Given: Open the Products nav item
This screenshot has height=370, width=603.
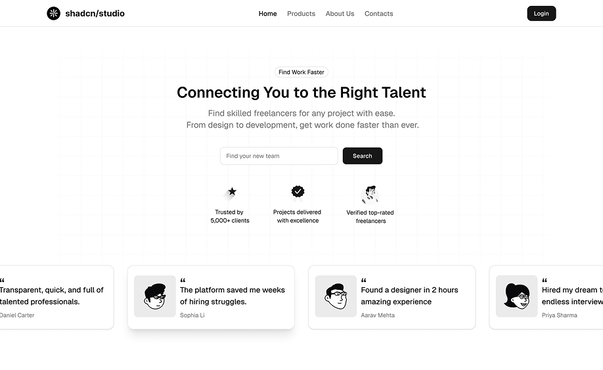Looking at the screenshot, I should point(301,13).
